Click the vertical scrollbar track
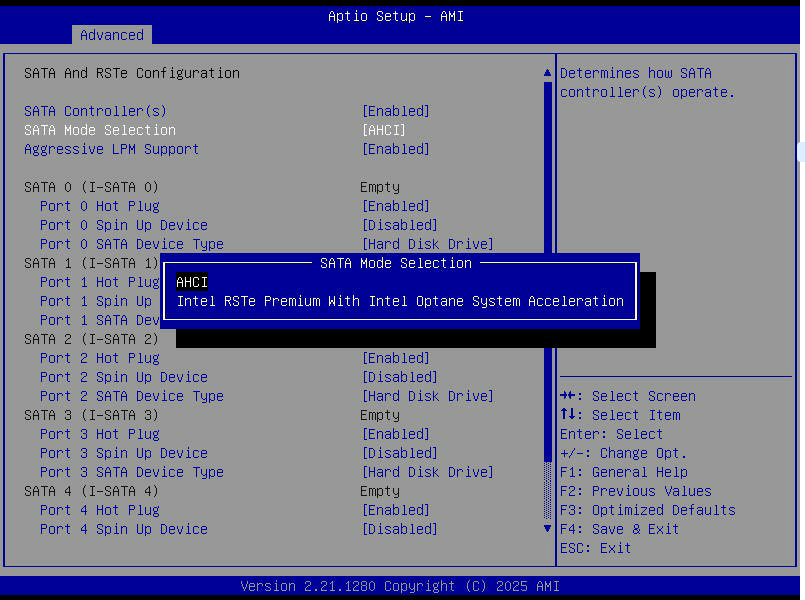805x600 pixels. pos(547,300)
